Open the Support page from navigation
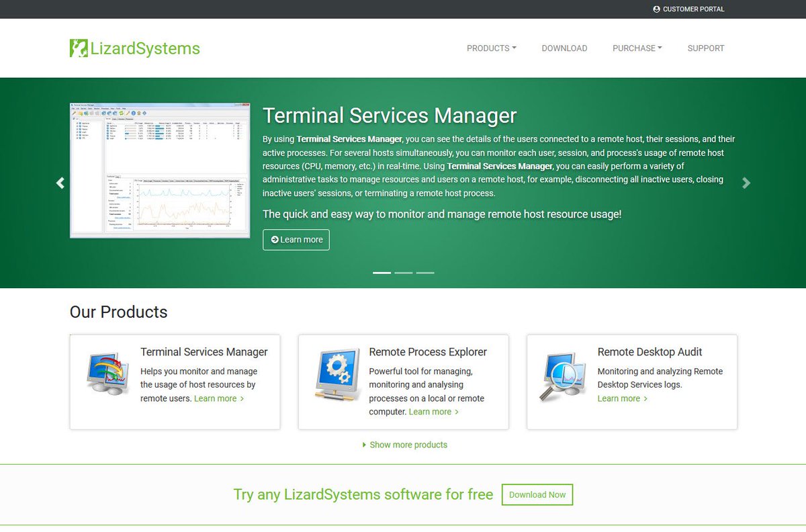 pos(705,48)
